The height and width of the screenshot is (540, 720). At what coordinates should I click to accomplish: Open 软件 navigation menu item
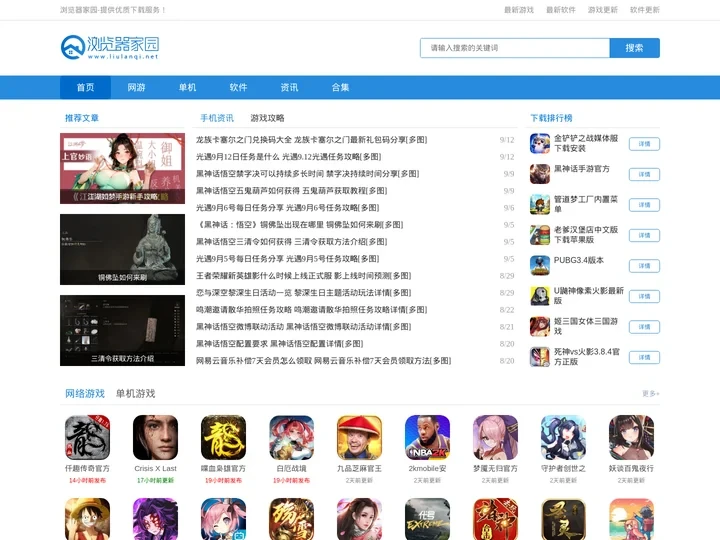coord(238,87)
